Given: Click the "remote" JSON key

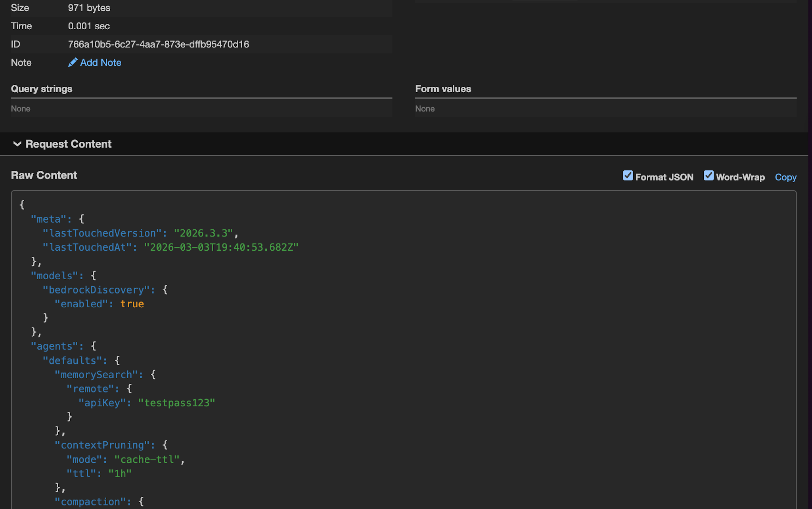Looking at the screenshot, I should click(x=90, y=389).
